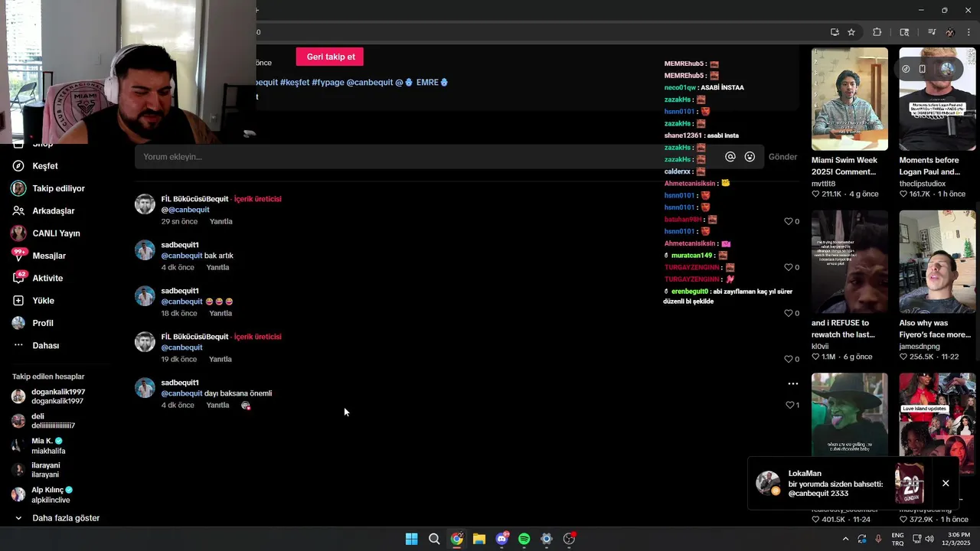Viewport: 980px width, 551px height.
Task: Bookmark the page with the star icon
Action: click(851, 32)
